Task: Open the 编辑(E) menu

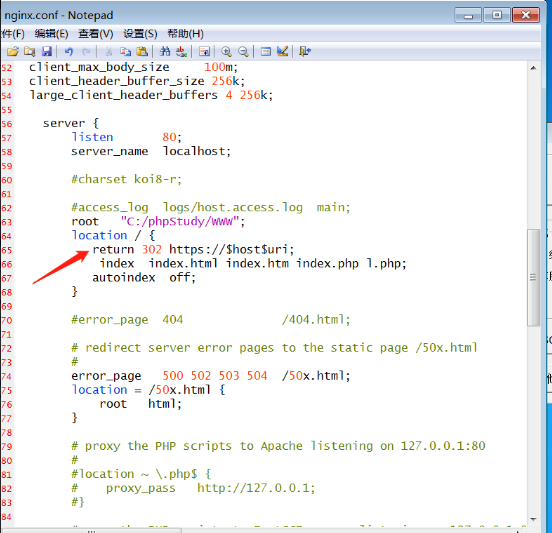Action: pyautogui.click(x=51, y=34)
